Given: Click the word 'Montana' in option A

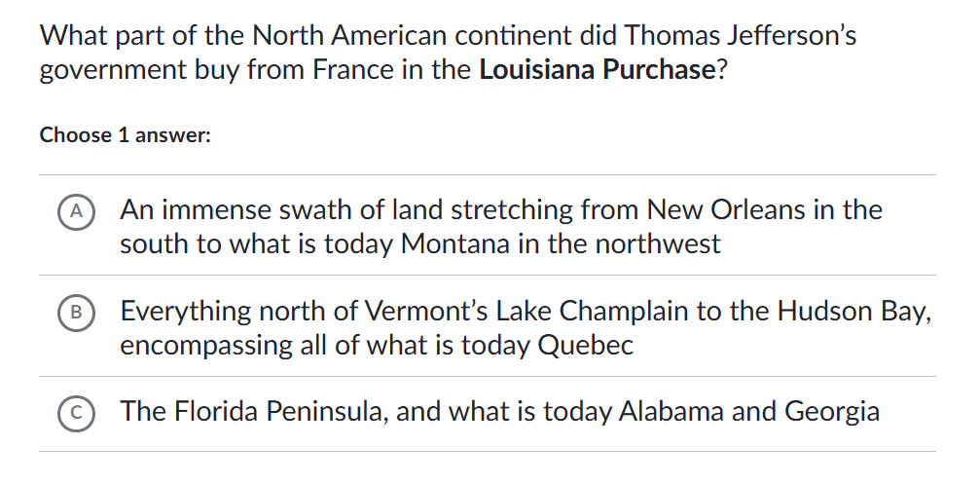Looking at the screenshot, I should tap(455, 243).
